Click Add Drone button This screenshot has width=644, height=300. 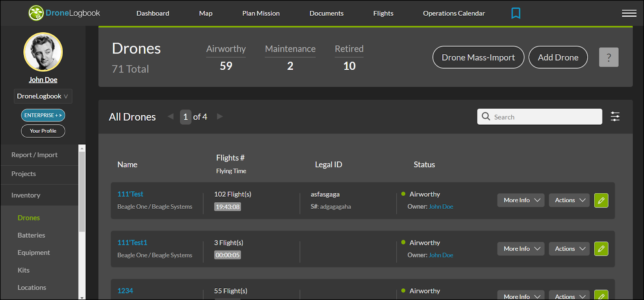(x=558, y=57)
